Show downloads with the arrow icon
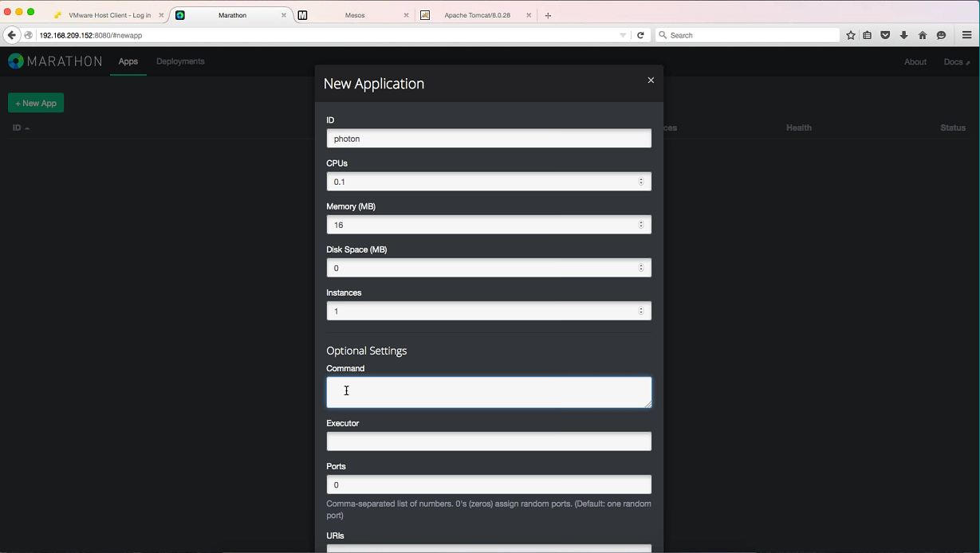The image size is (980, 553). [x=903, y=35]
